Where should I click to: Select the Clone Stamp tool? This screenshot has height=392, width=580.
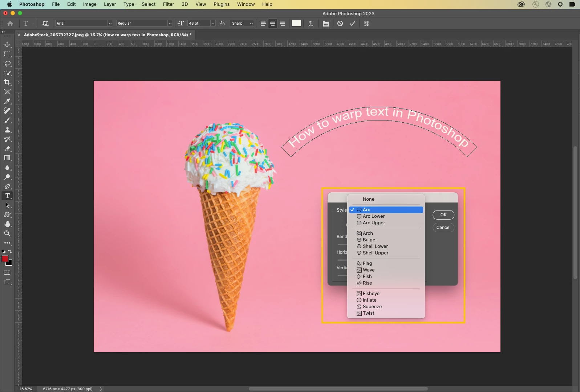tap(7, 130)
